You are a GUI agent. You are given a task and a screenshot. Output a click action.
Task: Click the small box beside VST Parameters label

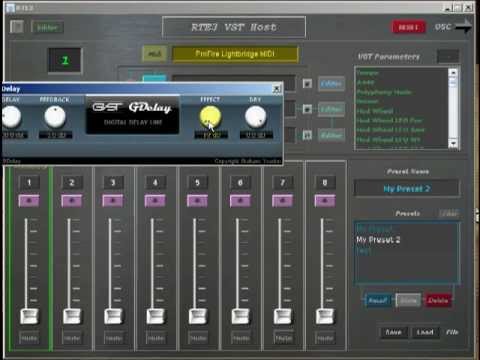point(448,57)
